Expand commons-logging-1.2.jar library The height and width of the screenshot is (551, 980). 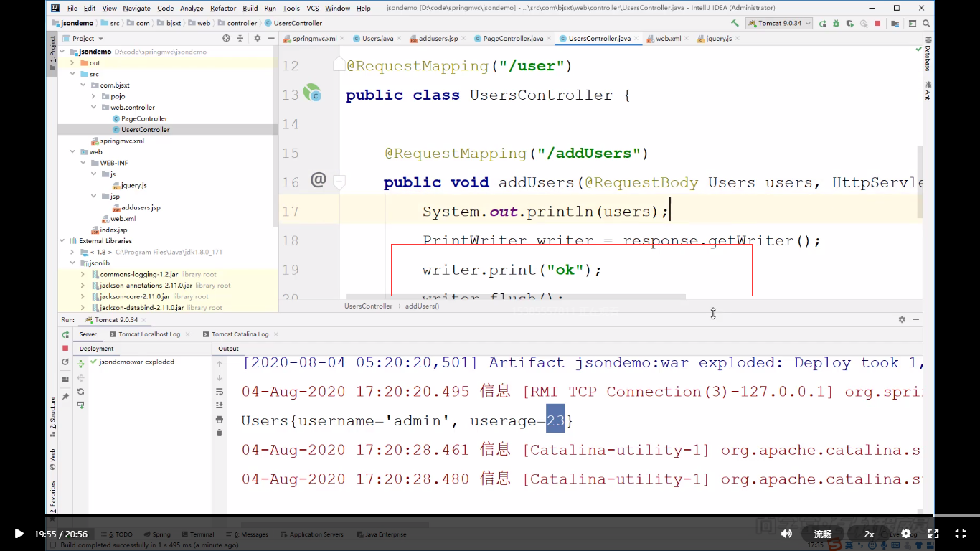coord(83,274)
